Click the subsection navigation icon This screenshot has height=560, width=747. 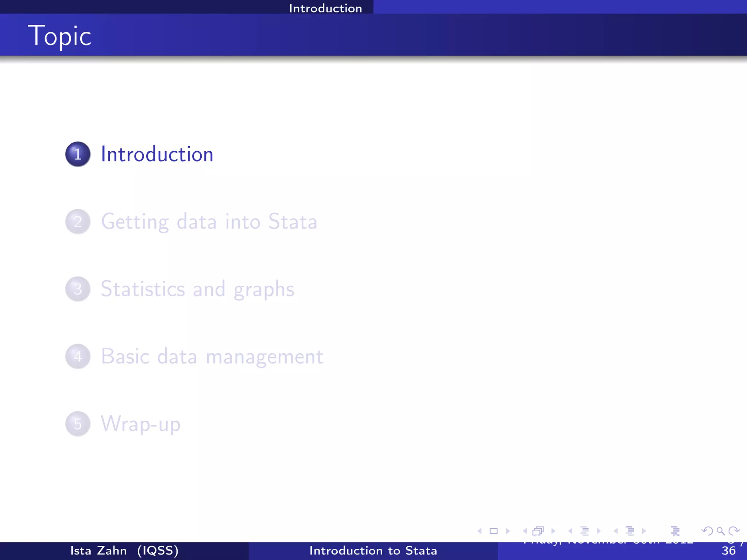pos(584,531)
